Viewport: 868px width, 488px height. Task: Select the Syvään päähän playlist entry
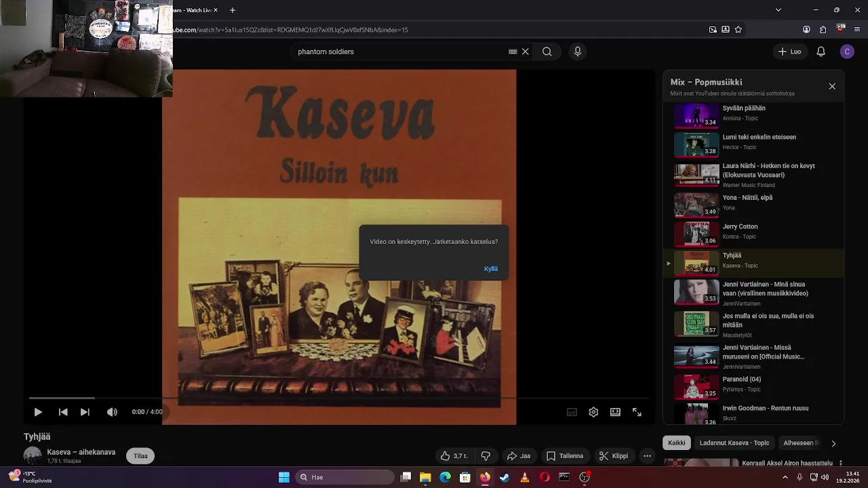753,115
